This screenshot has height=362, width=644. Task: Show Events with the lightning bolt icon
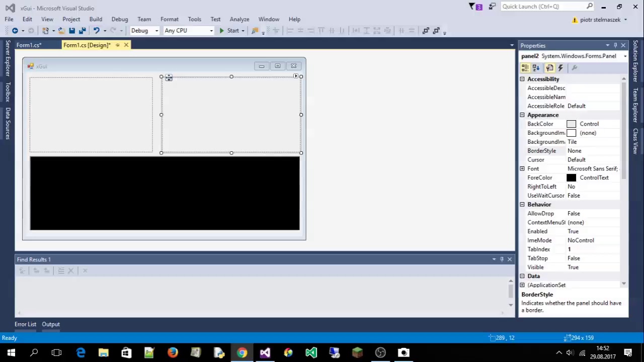(560, 68)
